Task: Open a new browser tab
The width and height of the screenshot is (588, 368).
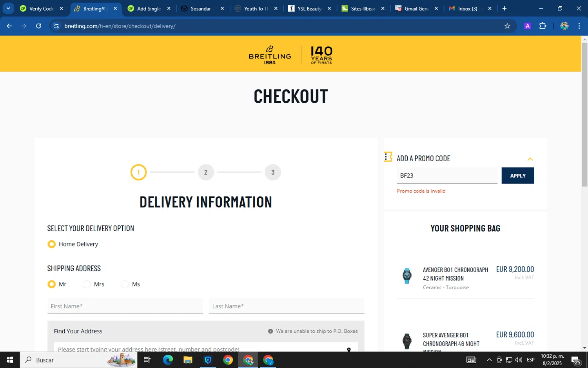Action: tap(505, 8)
